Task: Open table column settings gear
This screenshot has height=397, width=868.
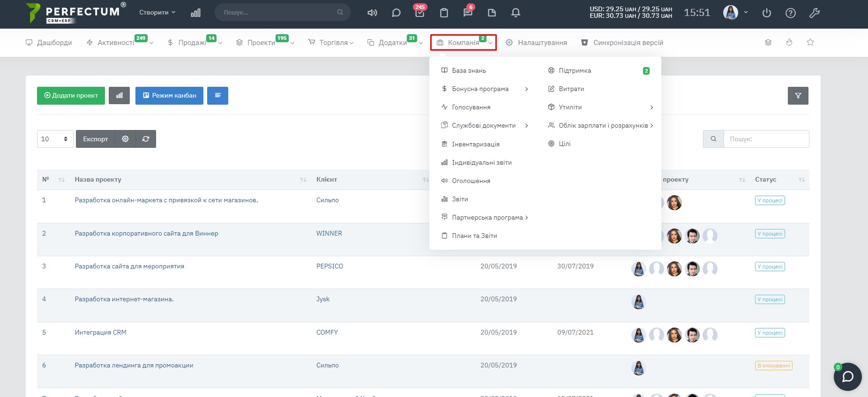Action: pos(125,139)
